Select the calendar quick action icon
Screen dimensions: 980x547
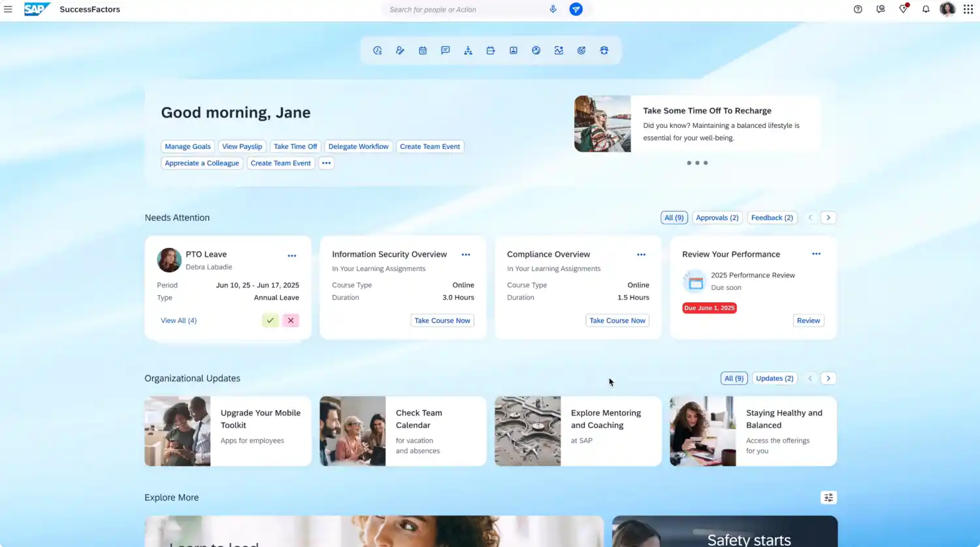point(423,50)
